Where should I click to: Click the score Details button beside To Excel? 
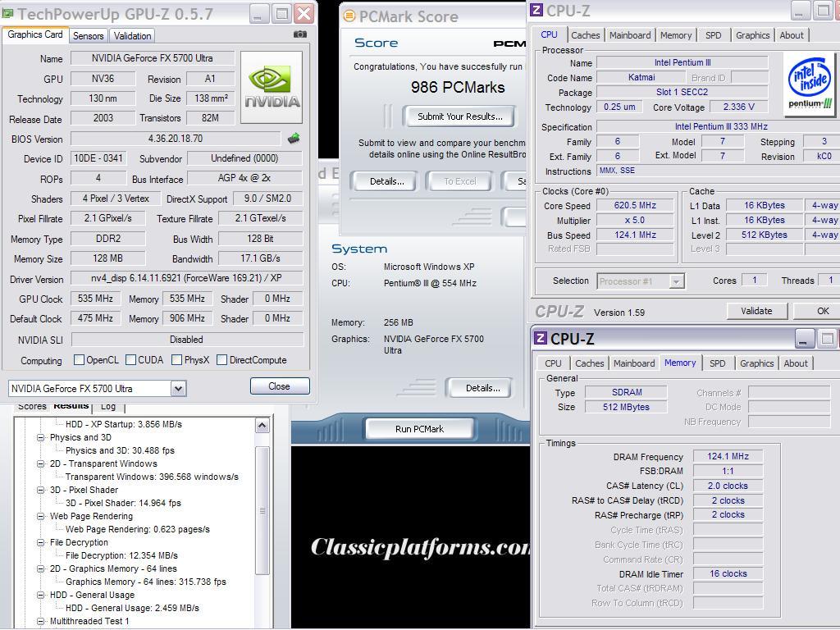(387, 181)
